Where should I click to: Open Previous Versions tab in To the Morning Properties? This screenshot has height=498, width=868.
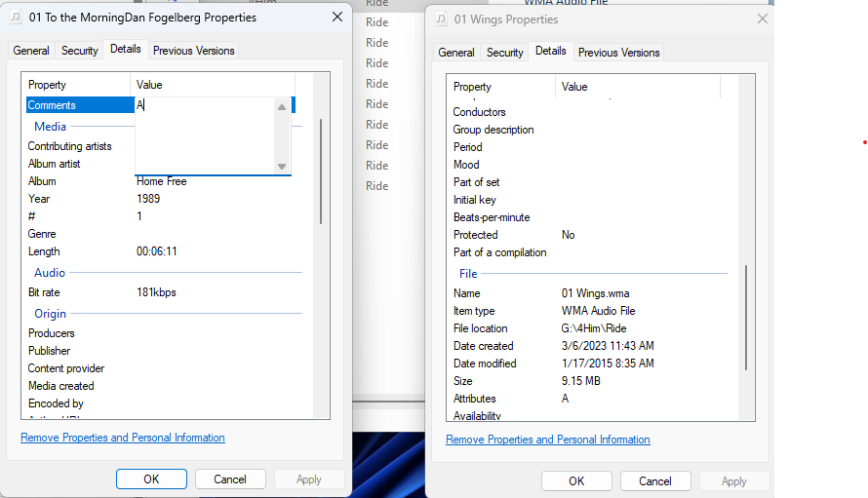[194, 51]
